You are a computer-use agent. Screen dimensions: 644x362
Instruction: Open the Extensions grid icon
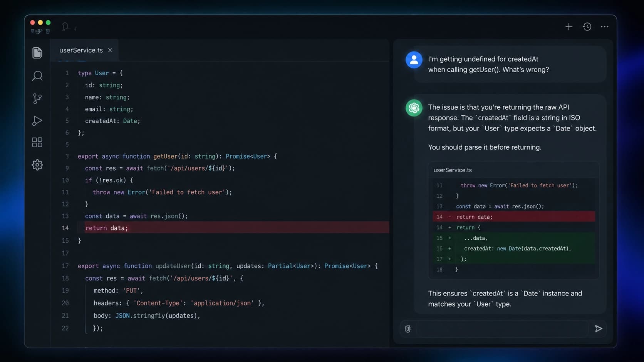(37, 142)
